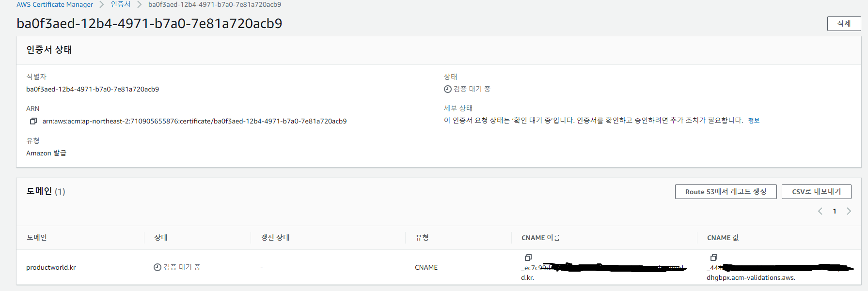Viewport: 868px width, 291px height.
Task: Go to next domains page
Action: point(849,211)
